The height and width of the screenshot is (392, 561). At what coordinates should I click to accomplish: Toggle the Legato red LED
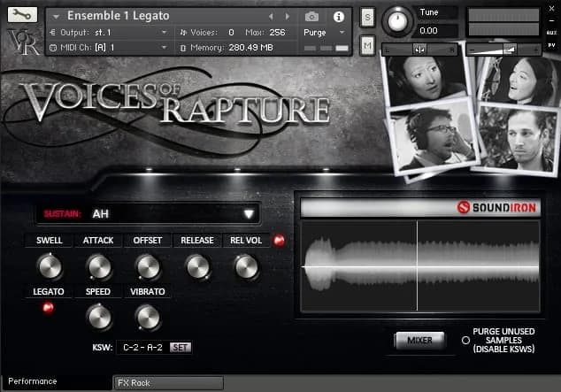49,307
